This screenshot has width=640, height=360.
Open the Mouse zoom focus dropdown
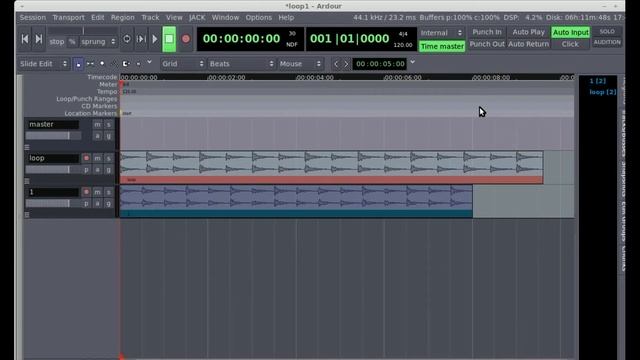(300, 64)
